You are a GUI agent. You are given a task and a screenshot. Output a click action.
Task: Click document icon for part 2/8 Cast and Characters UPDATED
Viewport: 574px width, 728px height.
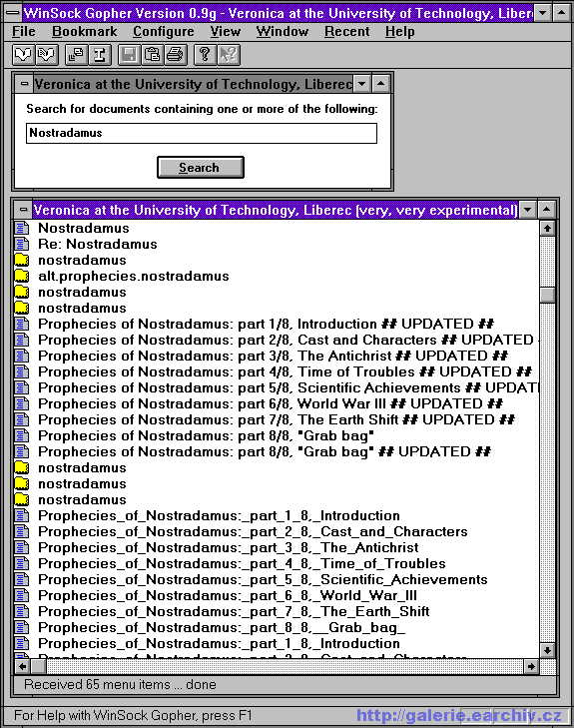[x=21, y=340]
